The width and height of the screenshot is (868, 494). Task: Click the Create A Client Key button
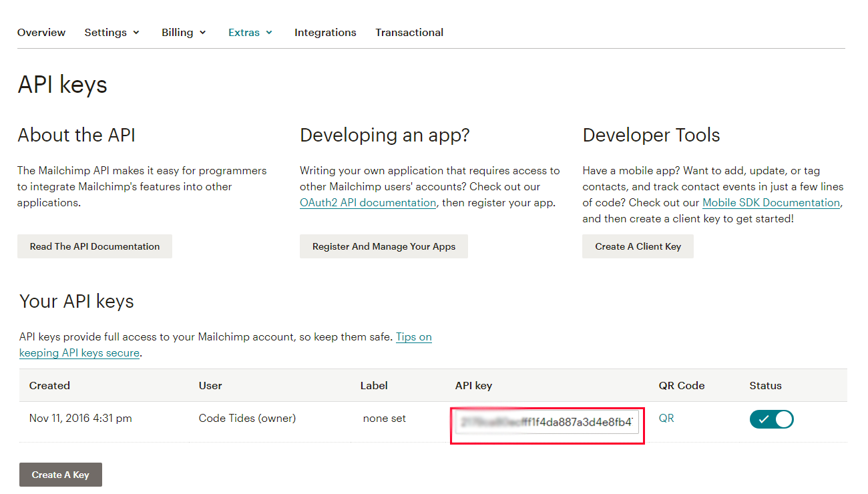pyautogui.click(x=638, y=246)
